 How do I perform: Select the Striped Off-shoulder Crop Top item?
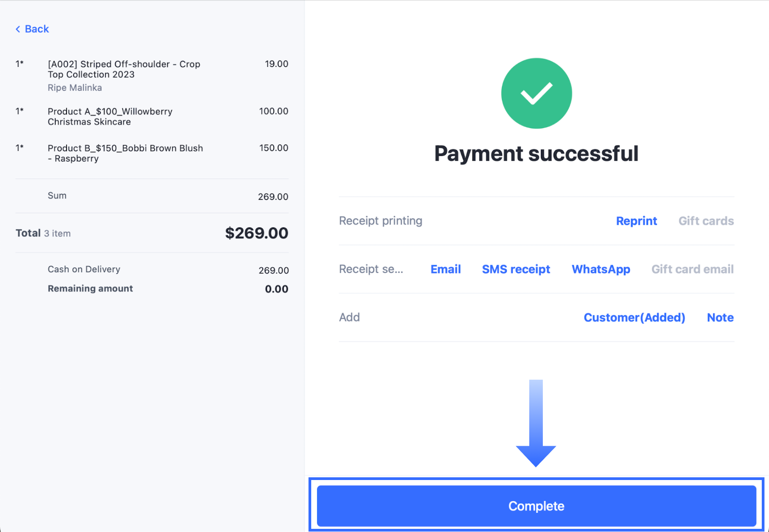124,69
